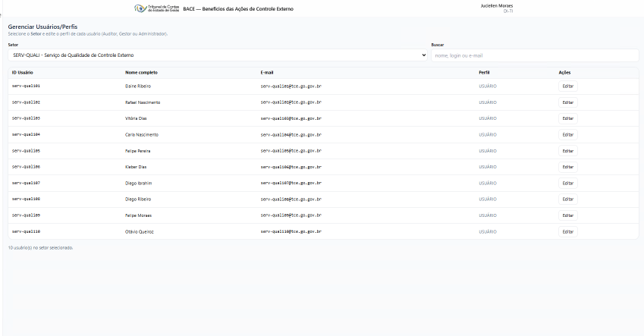Open editor for Felipe Pereira

[567, 151]
